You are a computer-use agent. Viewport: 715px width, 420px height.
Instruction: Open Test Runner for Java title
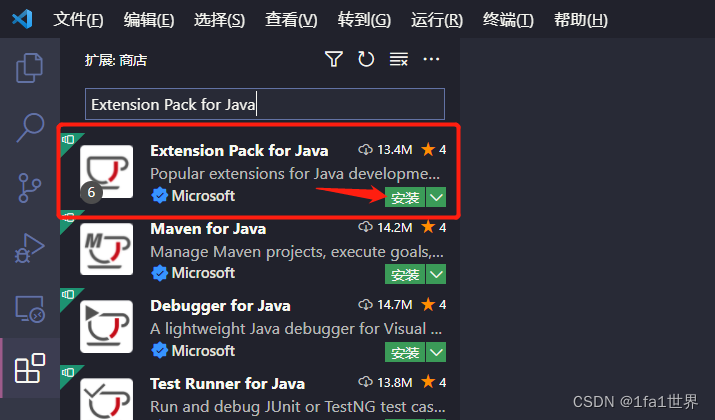click(228, 384)
